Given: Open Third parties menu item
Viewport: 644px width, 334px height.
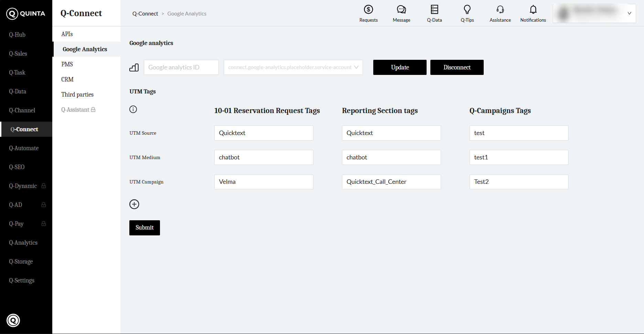Looking at the screenshot, I should (77, 94).
